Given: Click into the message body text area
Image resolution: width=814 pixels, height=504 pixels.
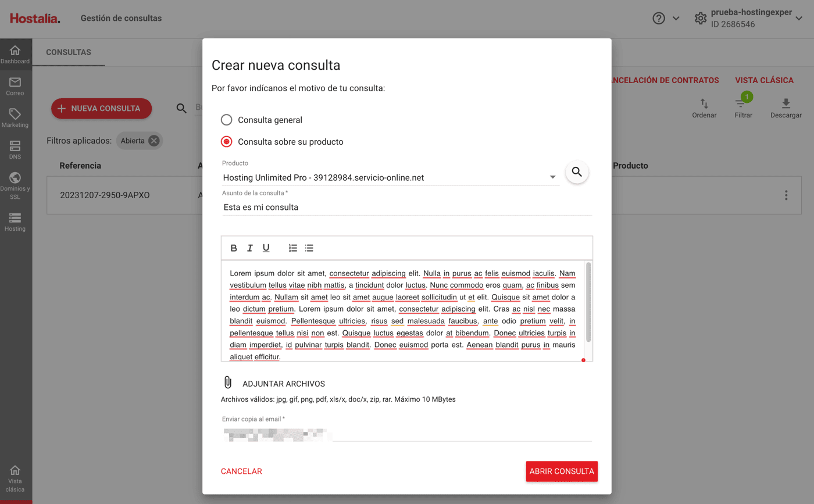Looking at the screenshot, I should [402, 310].
